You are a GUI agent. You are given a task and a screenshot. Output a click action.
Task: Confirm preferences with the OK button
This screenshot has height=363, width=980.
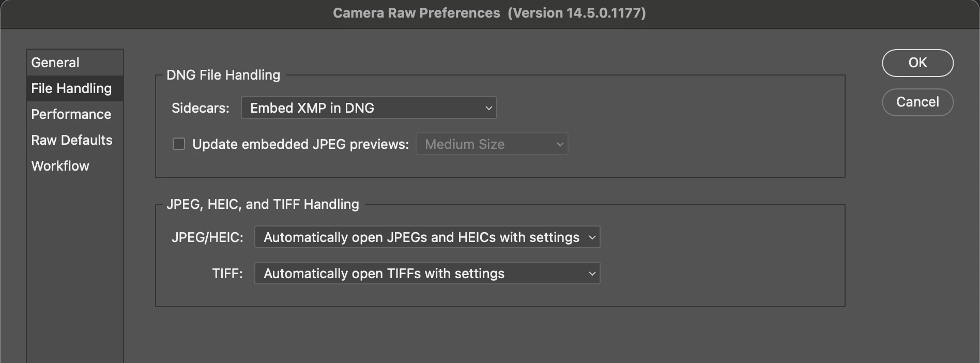(x=917, y=63)
